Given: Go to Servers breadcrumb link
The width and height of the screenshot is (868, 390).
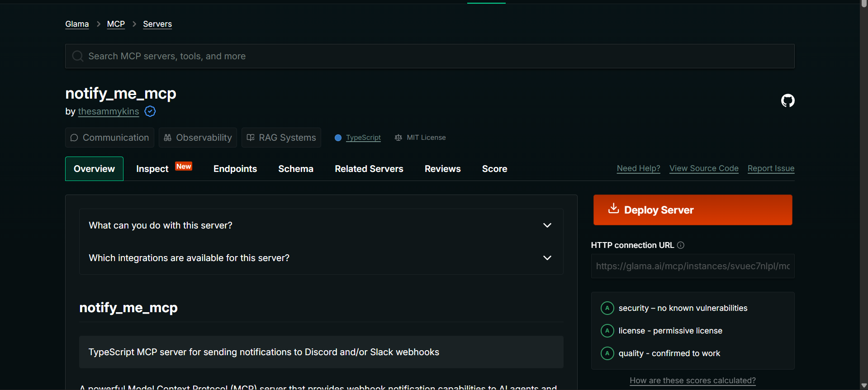Looking at the screenshot, I should 157,24.
